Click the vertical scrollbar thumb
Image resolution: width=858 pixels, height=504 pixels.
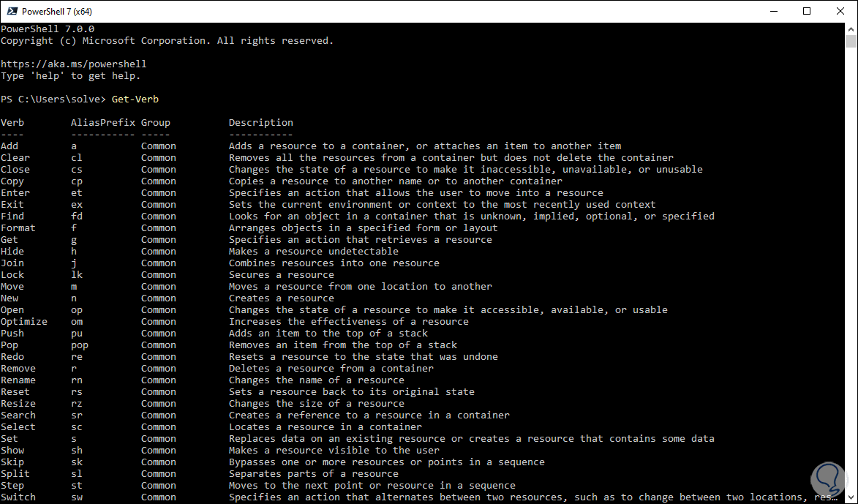point(851,42)
